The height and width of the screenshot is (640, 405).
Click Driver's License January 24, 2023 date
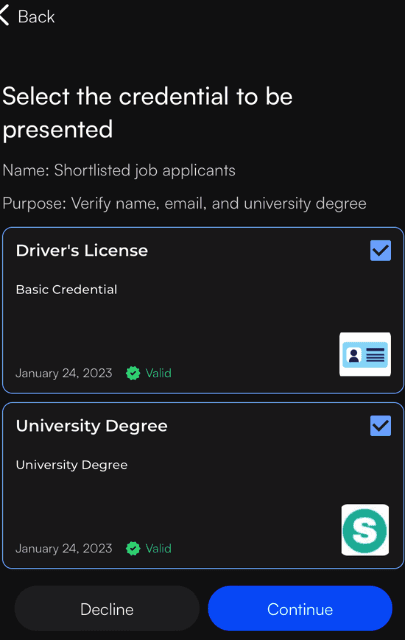(x=64, y=373)
